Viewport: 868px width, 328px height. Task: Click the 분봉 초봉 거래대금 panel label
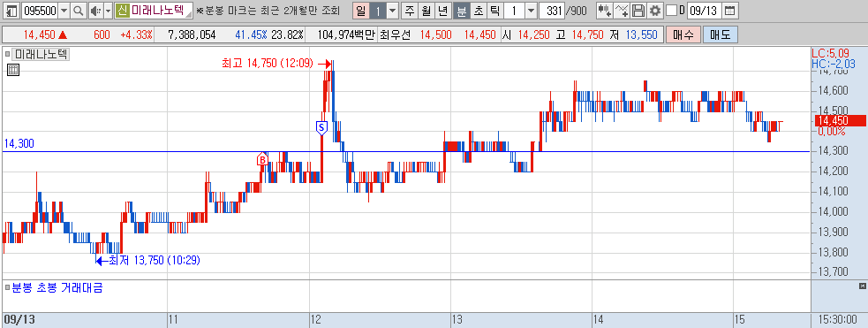click(57, 287)
